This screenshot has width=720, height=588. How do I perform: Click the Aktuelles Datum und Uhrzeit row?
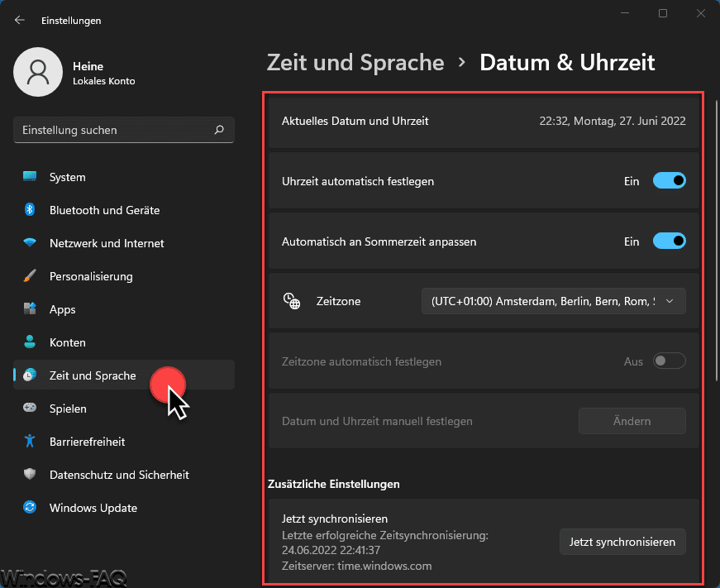[484, 122]
